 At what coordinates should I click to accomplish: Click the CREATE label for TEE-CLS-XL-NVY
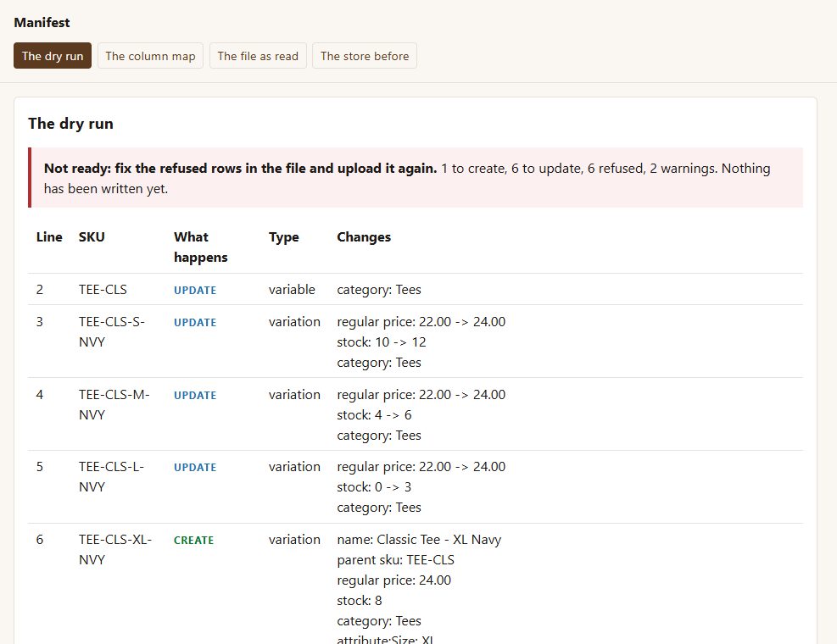(193, 540)
